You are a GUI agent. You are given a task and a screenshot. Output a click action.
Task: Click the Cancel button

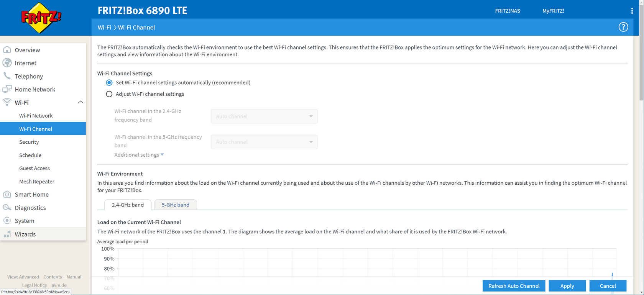coord(608,286)
